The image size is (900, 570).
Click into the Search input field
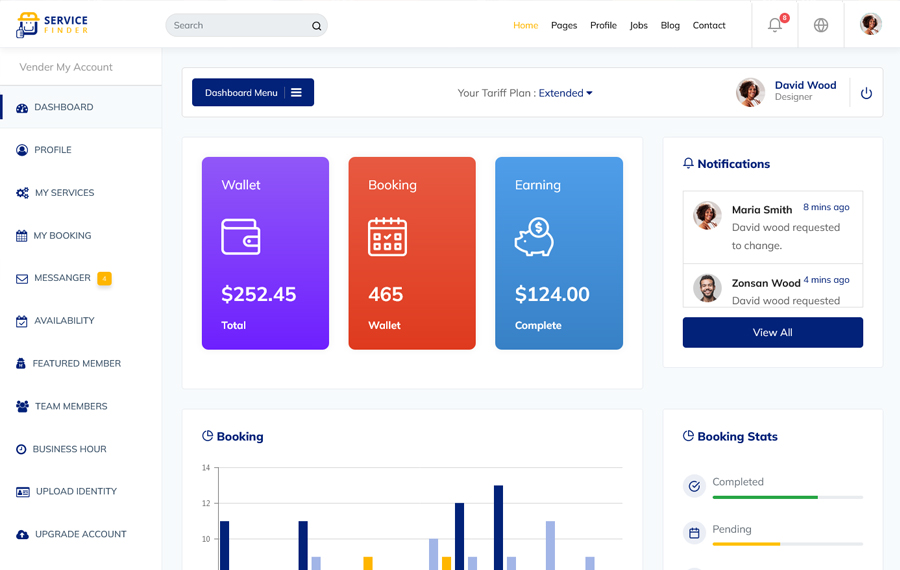238,25
